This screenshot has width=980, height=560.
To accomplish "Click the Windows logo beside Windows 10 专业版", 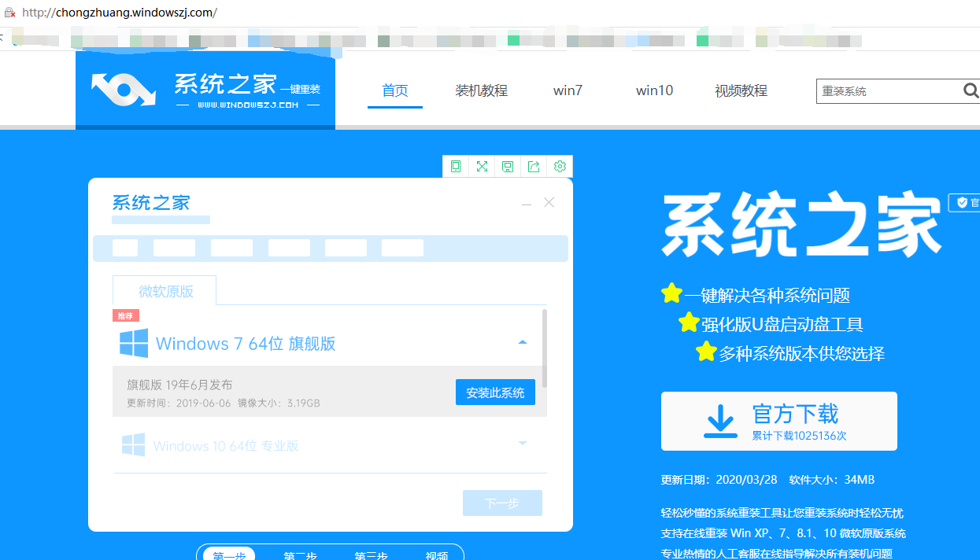I will click(135, 444).
